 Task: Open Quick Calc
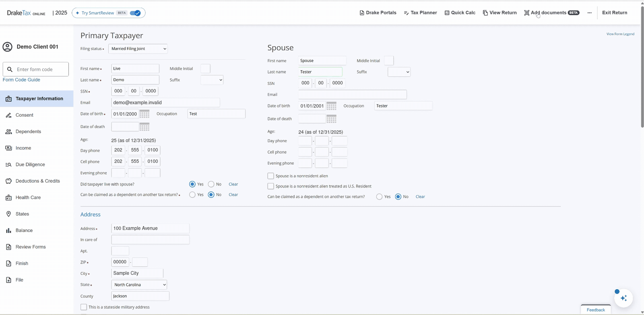point(460,13)
